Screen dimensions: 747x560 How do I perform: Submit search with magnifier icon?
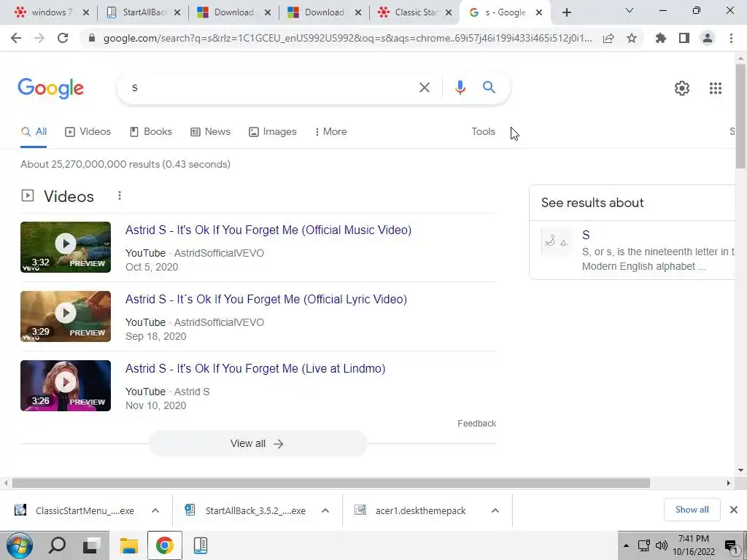489,87
